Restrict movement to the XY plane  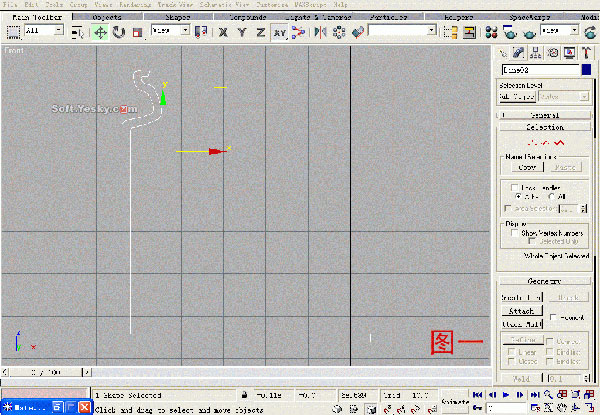tap(279, 33)
